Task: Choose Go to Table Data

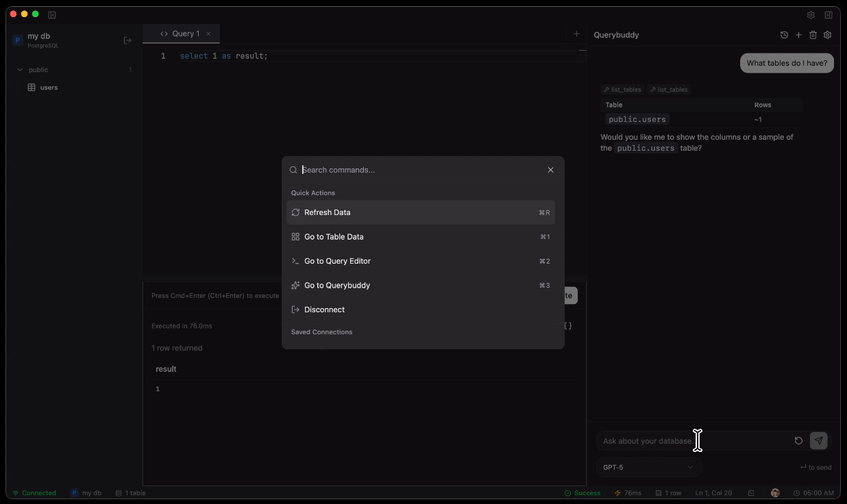Action: tap(421, 237)
